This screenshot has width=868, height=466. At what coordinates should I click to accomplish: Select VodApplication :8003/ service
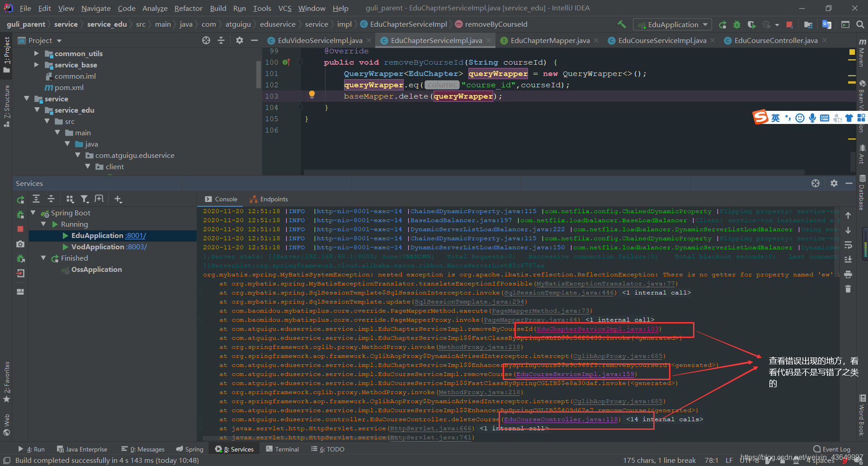109,247
